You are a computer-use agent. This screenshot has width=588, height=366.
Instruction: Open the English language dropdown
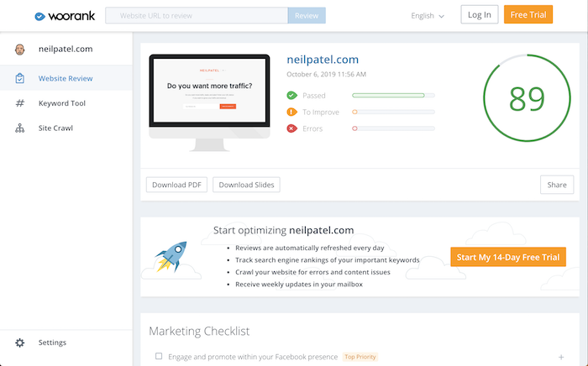(x=428, y=16)
